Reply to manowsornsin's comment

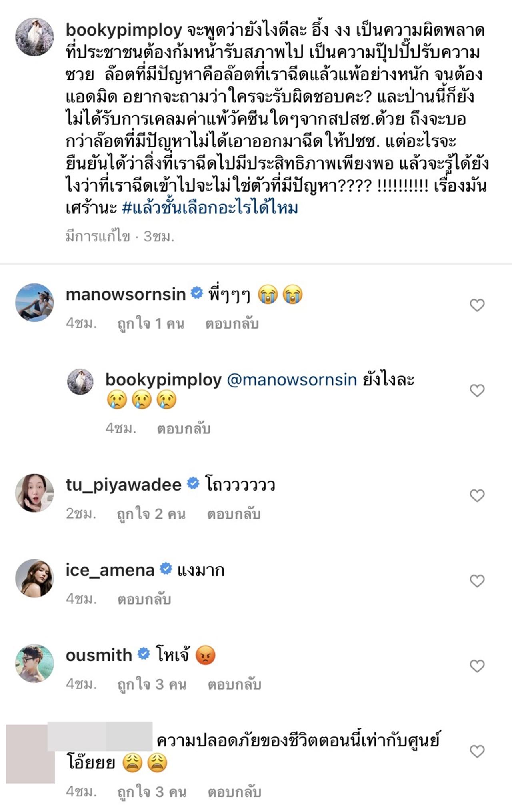click(232, 324)
